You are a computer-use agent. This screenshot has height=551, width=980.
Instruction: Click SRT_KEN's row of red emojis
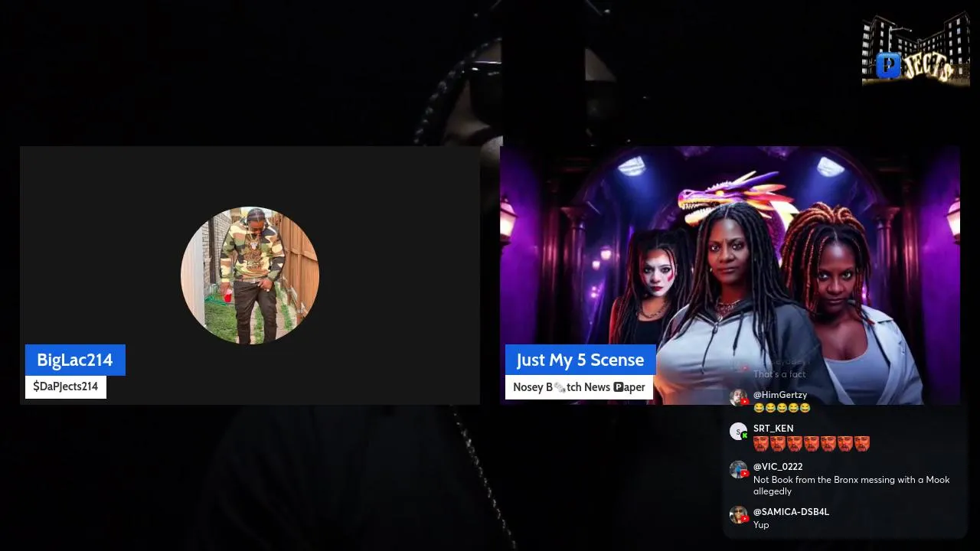point(812,443)
